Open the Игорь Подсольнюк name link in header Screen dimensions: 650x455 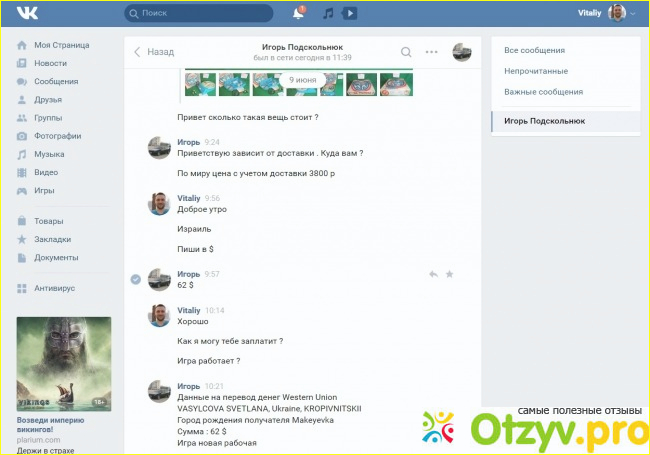coord(304,46)
